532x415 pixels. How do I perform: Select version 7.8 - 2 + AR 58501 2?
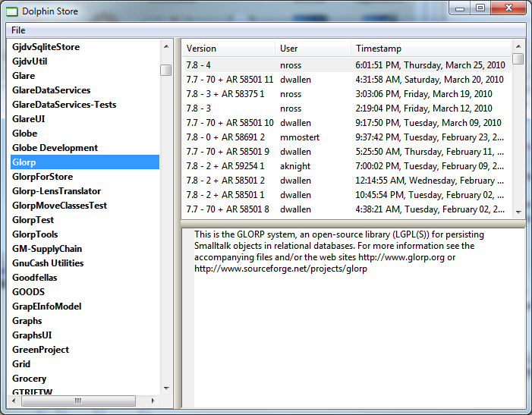click(x=347, y=181)
